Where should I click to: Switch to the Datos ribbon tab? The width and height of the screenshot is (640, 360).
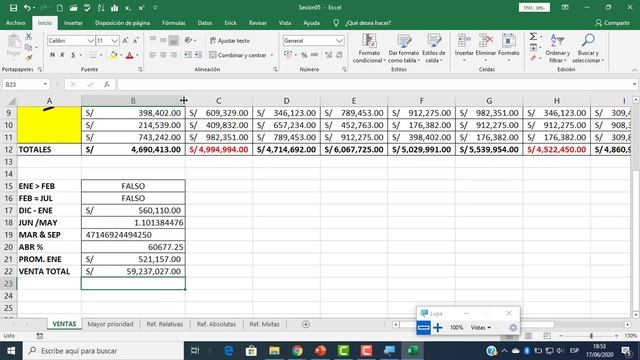(205, 23)
